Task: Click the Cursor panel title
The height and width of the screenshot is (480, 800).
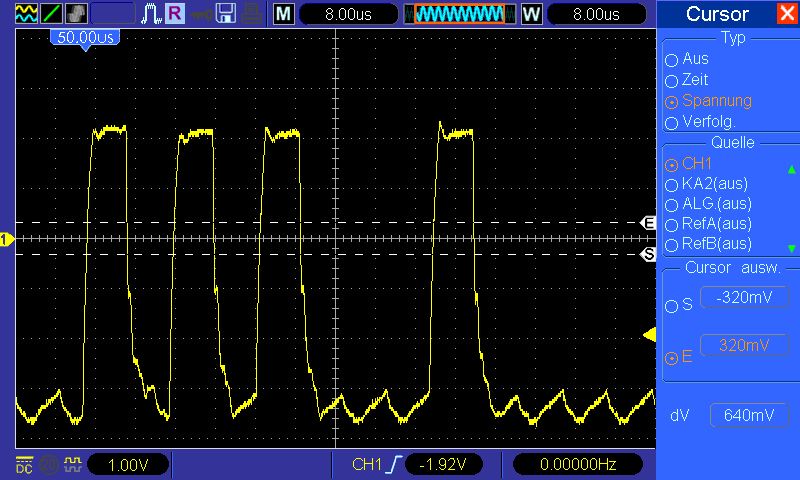Action: [x=717, y=14]
